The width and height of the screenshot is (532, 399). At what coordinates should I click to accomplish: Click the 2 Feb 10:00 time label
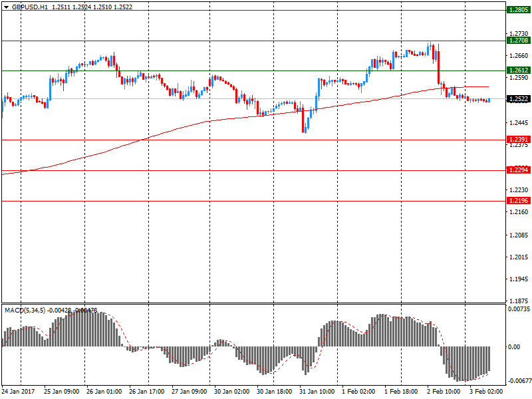(444, 392)
